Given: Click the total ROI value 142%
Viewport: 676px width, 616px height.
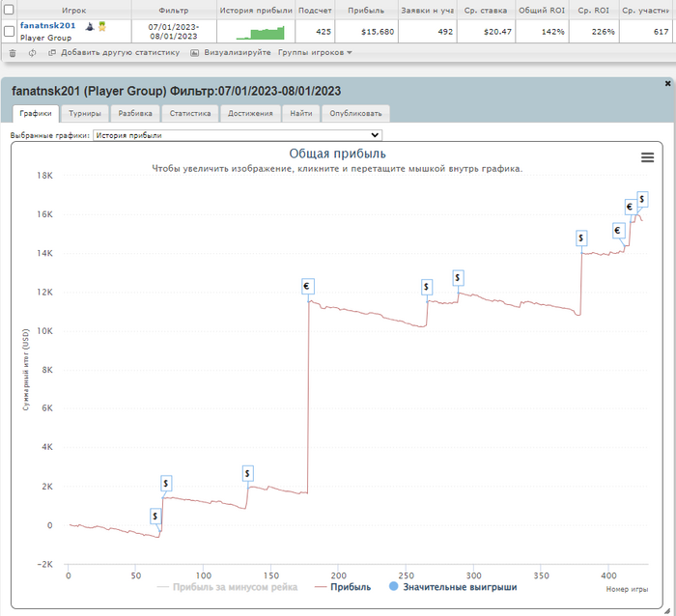Looking at the screenshot, I should (x=553, y=32).
